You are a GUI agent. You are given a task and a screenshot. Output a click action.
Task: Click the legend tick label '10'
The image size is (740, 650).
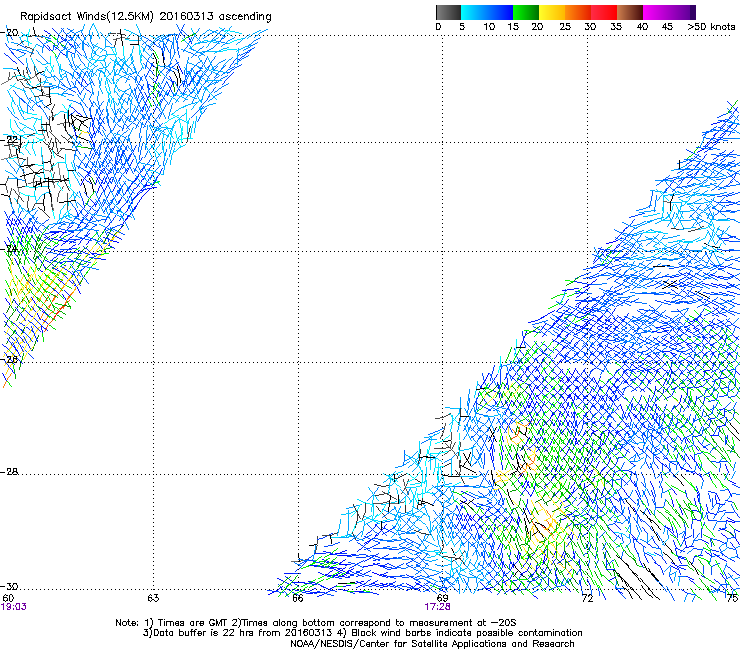[x=489, y=27]
